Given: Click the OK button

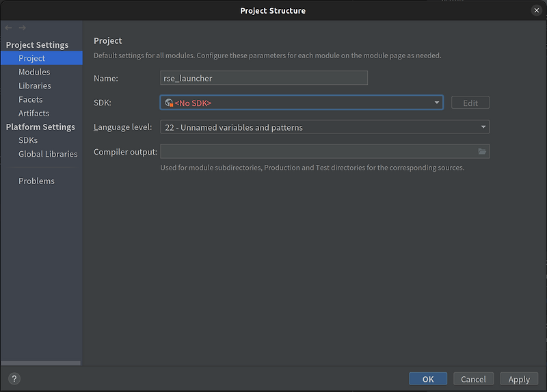Looking at the screenshot, I should [x=428, y=379].
